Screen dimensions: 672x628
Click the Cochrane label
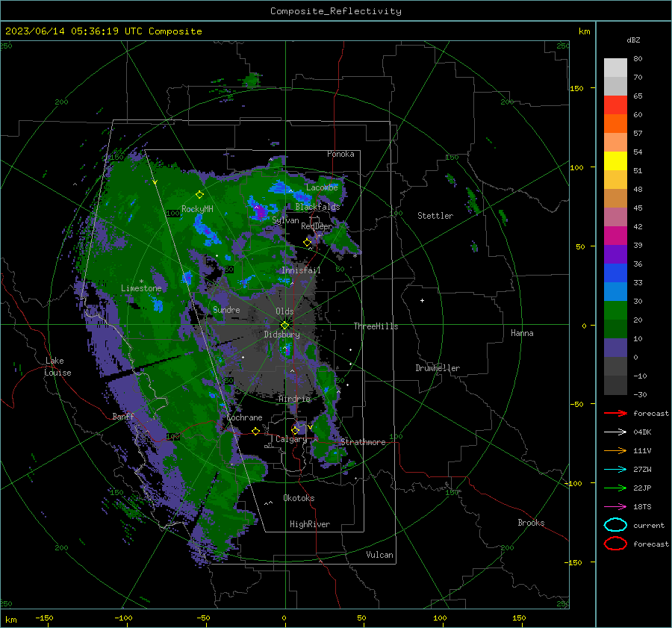tap(244, 417)
